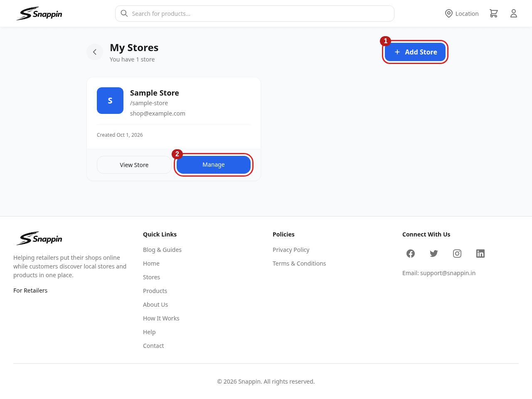532x399 pixels.
Task: Open Snappin's LinkedIn icon
Action: tap(480, 254)
